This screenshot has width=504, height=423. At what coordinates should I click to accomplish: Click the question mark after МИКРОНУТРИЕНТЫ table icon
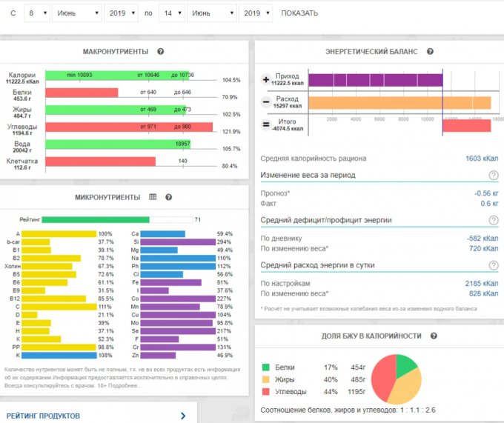pyautogui.click(x=169, y=197)
